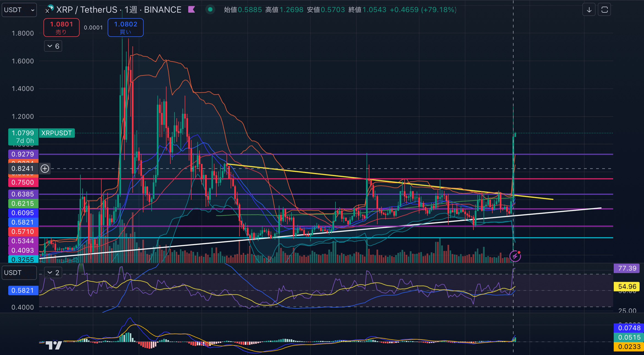Click the 安値 0.5703 low value in header
Image resolution: width=644 pixels, height=355 pixels.
pyautogui.click(x=326, y=10)
